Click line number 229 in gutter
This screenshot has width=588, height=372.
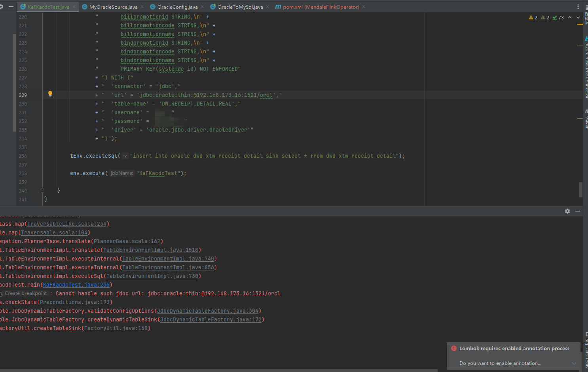point(23,95)
